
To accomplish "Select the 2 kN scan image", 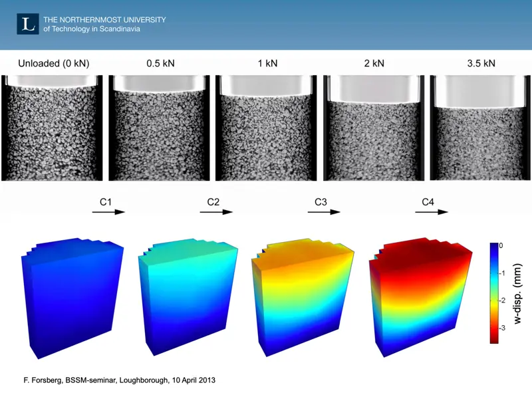I will coord(374,128).
